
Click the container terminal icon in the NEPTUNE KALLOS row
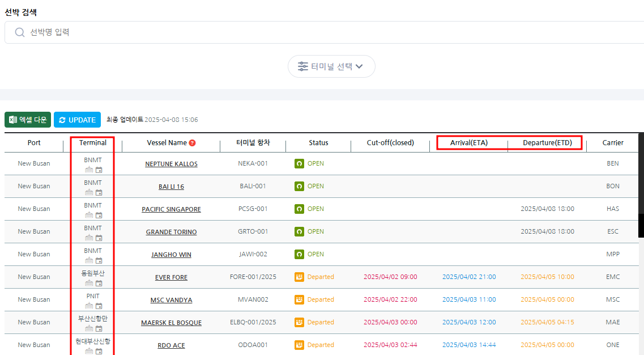pos(89,170)
